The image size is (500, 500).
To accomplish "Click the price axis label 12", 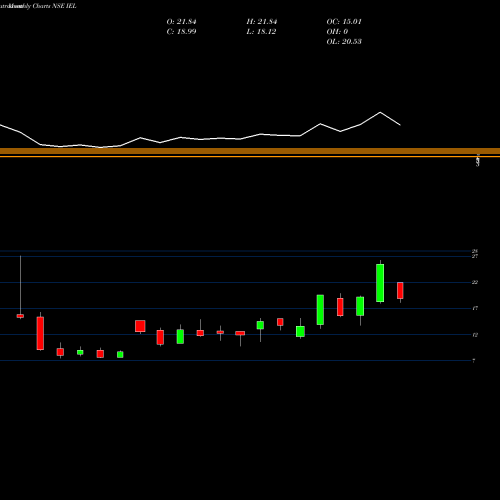I will (x=475, y=335).
